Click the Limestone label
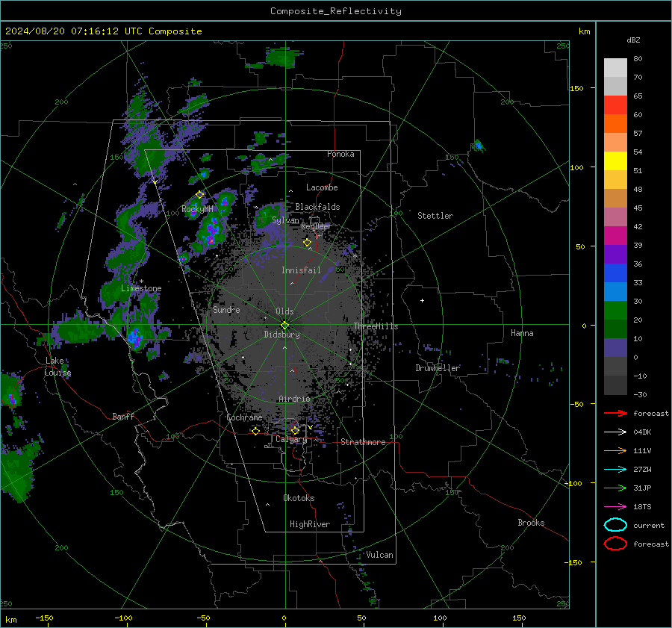Screen dimensions: 672x628 (x=141, y=288)
